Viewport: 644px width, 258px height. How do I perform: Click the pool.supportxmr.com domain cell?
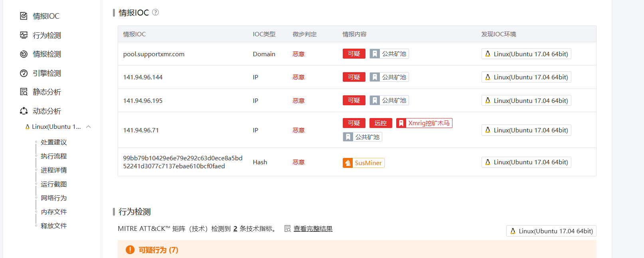click(154, 54)
